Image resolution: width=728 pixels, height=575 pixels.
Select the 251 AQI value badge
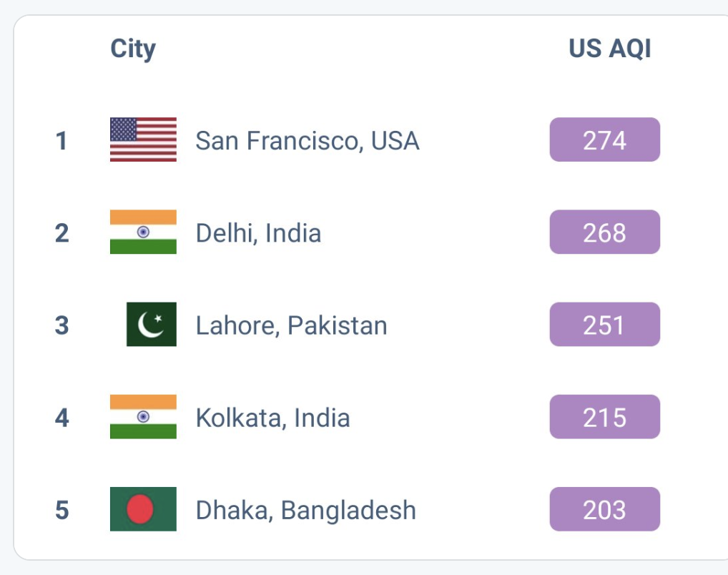[x=604, y=324]
